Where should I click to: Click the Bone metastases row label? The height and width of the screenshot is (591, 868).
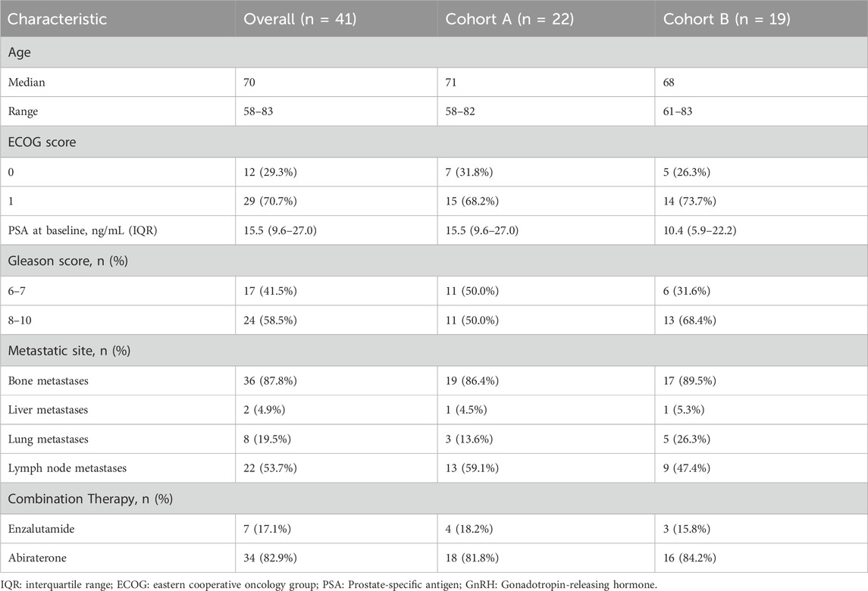coord(49,380)
